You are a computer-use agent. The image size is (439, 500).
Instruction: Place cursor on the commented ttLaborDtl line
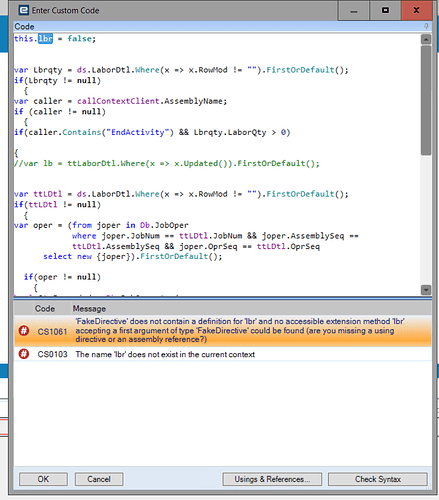[167, 164]
